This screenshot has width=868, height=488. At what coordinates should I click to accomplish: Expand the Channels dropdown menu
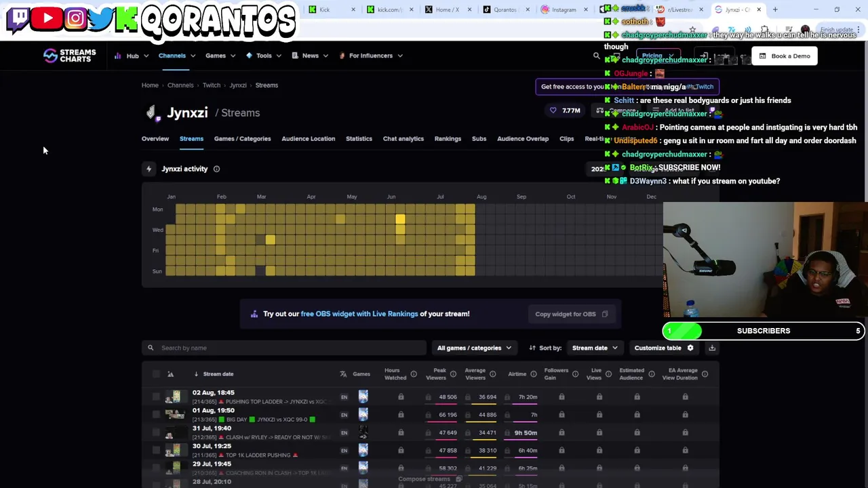(x=176, y=56)
